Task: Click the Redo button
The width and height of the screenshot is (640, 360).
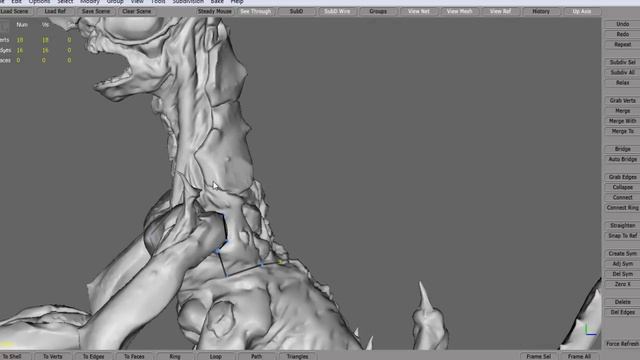Action: [x=622, y=34]
